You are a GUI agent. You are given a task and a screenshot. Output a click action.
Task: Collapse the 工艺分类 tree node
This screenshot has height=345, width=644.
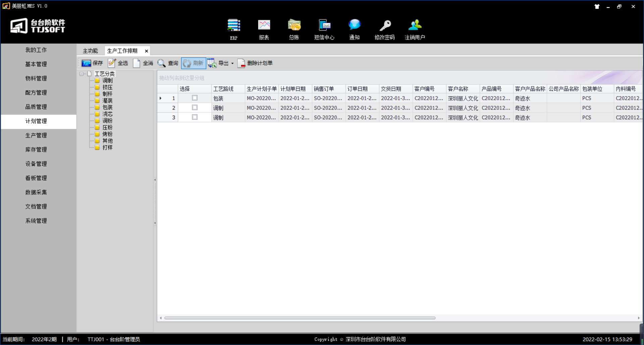[82, 74]
